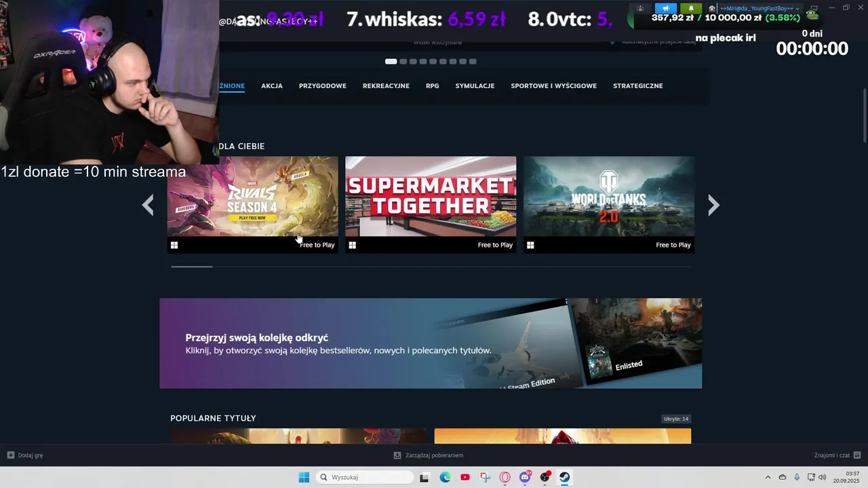The height and width of the screenshot is (488, 868).
Task: Open the Znajomi i czat panel
Action: click(837, 455)
